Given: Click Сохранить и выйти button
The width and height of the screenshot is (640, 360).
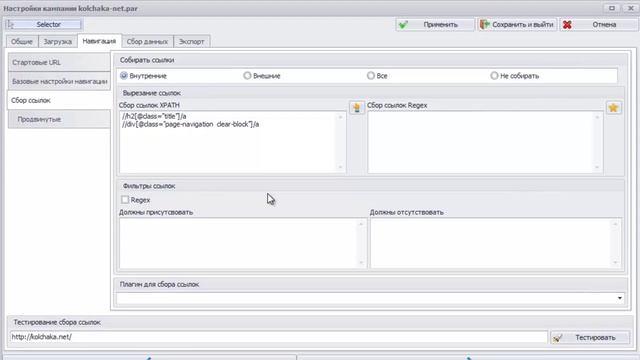Looking at the screenshot, I should pos(517,24).
